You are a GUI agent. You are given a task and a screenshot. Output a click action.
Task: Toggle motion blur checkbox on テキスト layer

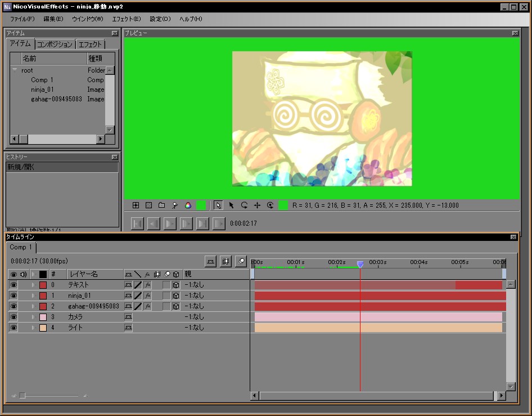tap(166, 285)
